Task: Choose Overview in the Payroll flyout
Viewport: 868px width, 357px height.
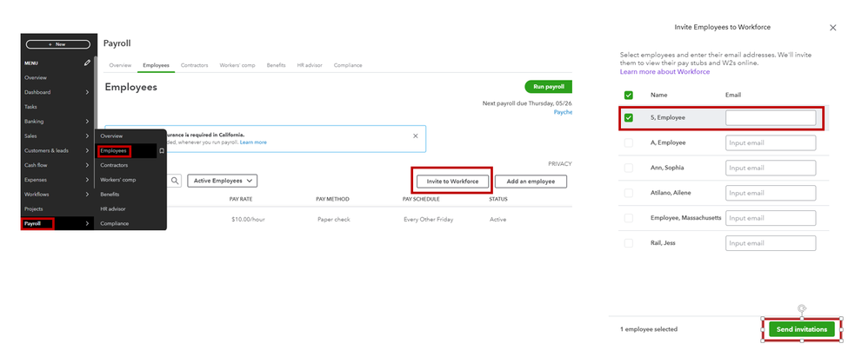Action: tap(111, 136)
